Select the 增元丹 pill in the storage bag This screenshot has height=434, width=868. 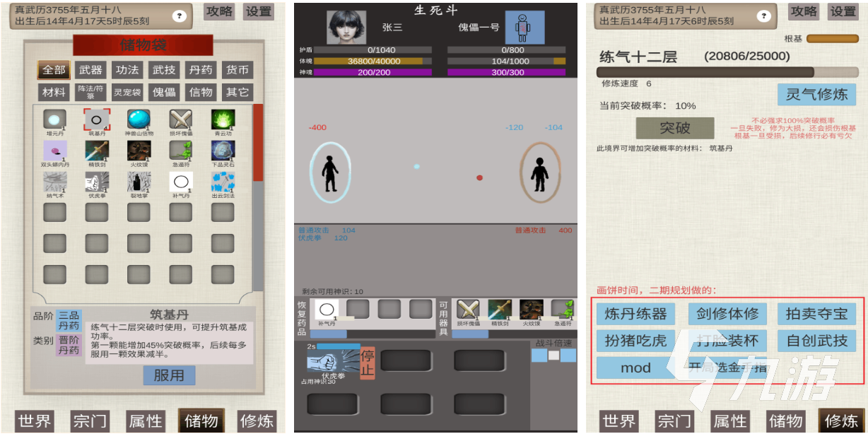pyautogui.click(x=54, y=119)
